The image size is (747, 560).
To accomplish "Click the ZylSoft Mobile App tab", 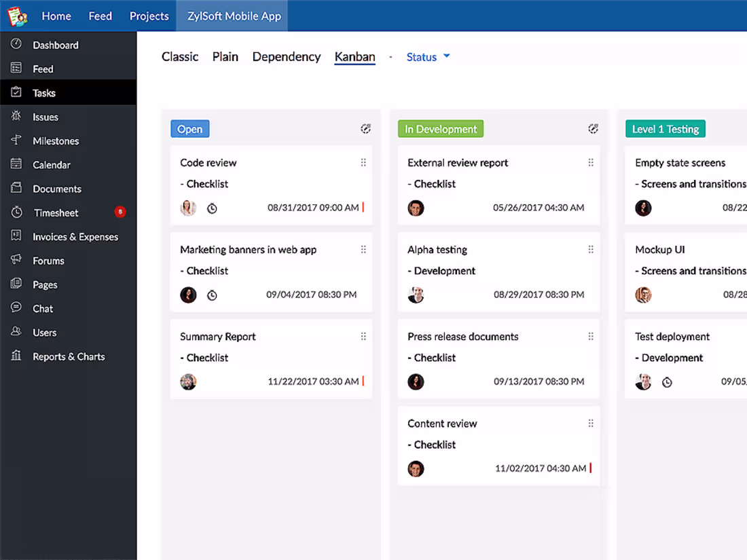I will point(232,16).
